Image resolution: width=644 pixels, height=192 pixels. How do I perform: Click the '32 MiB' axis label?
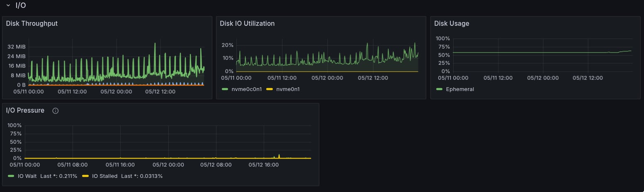(17, 47)
